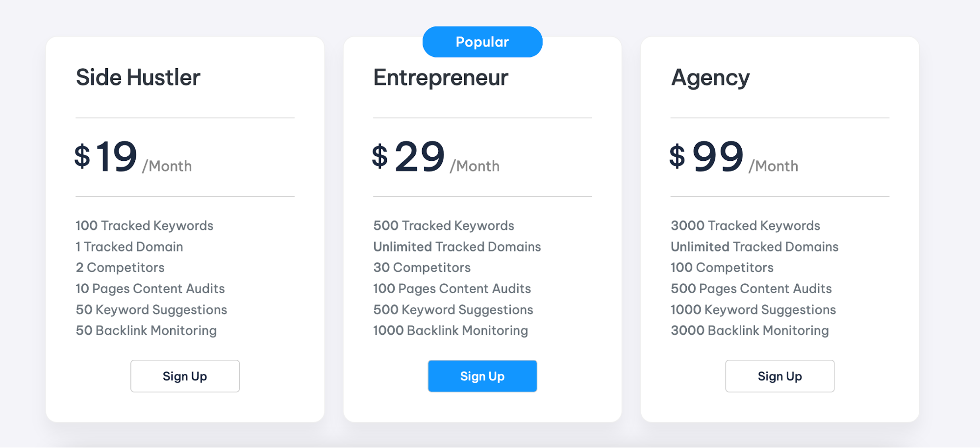980x448 pixels.
Task: Click the 100 Tracked Keywords feature
Action: coord(144,225)
